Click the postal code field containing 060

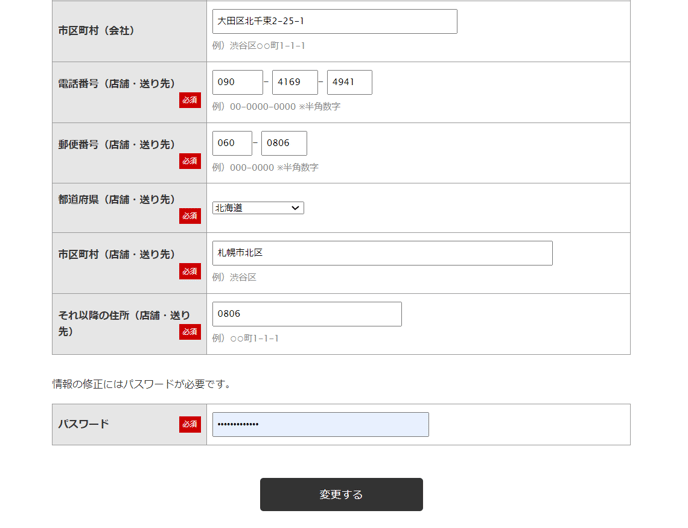point(231,143)
